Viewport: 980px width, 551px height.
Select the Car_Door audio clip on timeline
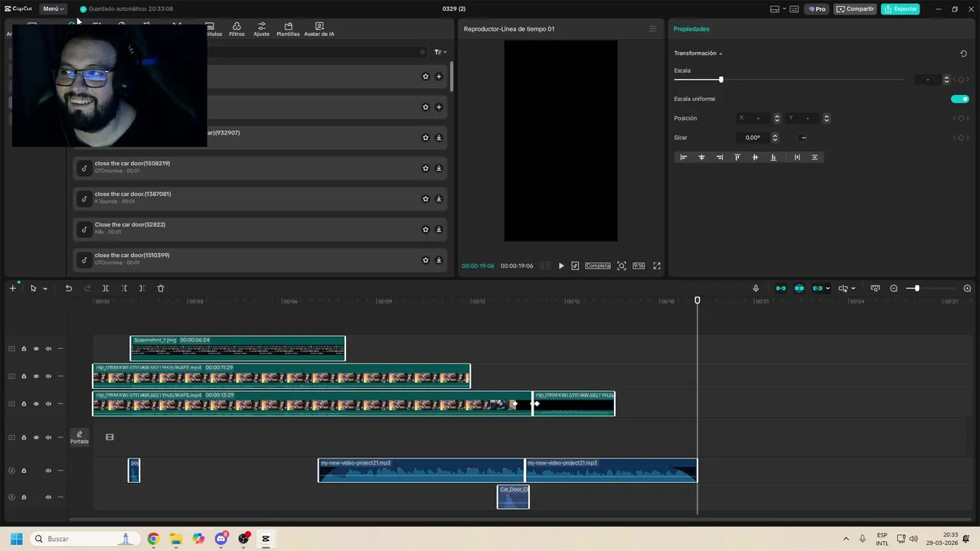click(513, 497)
